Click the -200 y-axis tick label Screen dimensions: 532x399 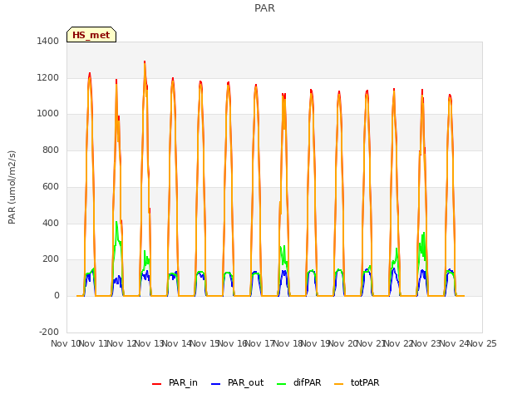point(49,332)
